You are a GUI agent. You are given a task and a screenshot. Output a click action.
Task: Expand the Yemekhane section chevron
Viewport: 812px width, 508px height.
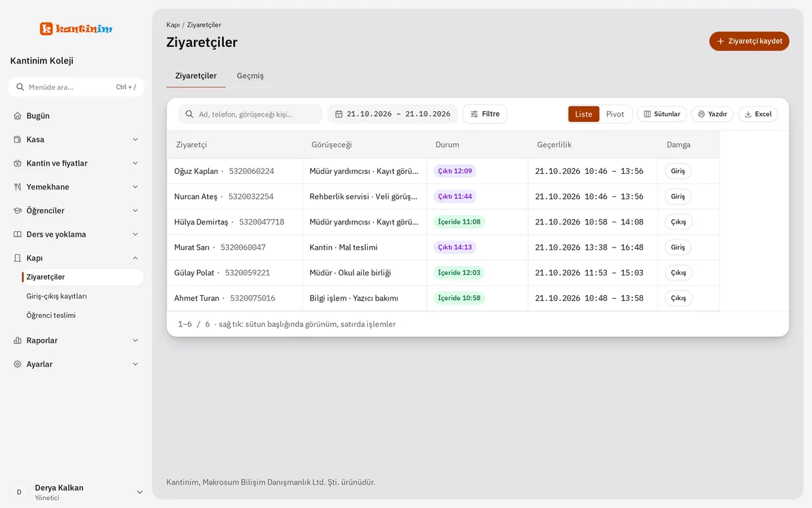(x=135, y=187)
